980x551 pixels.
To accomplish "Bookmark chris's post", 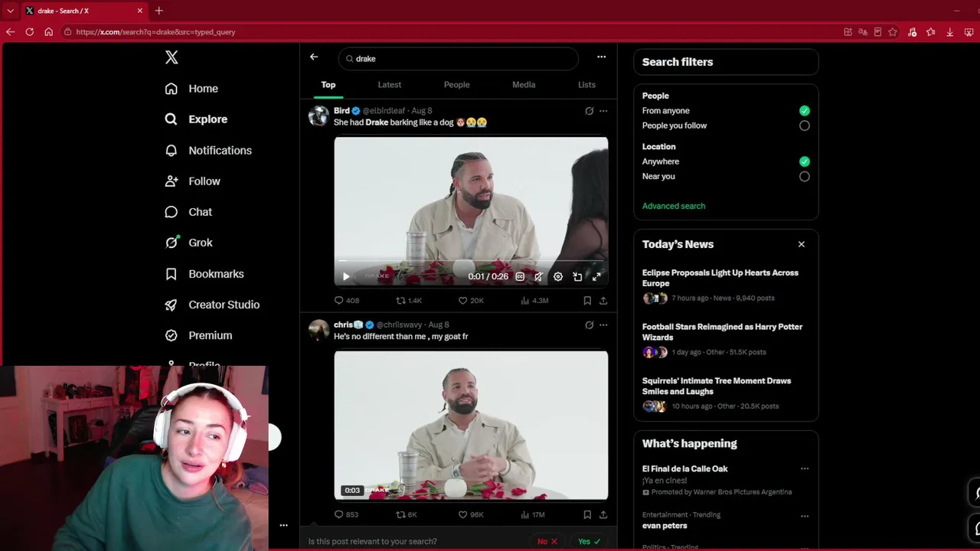I will click(587, 515).
